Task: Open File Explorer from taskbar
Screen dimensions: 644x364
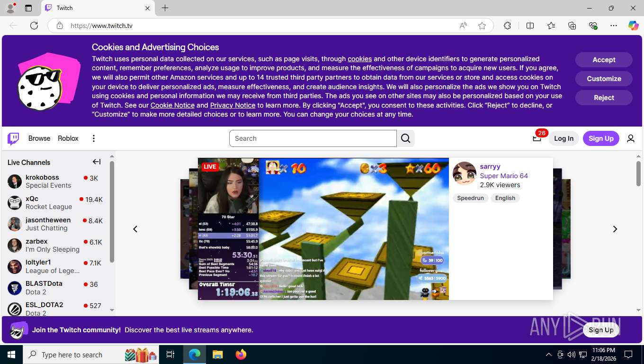Action: pos(217,355)
